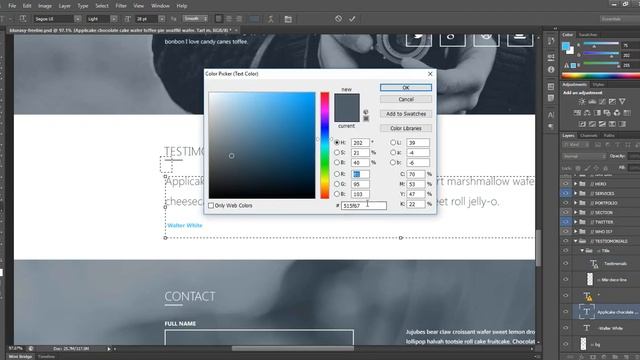Close the document tab
The width and height of the screenshot is (640, 360).
coord(236,30)
